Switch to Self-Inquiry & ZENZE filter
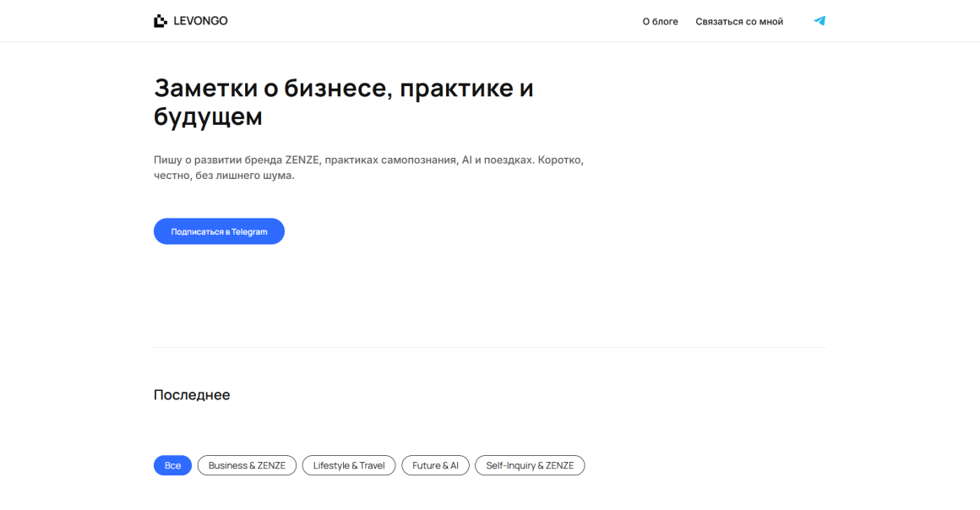The image size is (980, 510). pyautogui.click(x=530, y=465)
